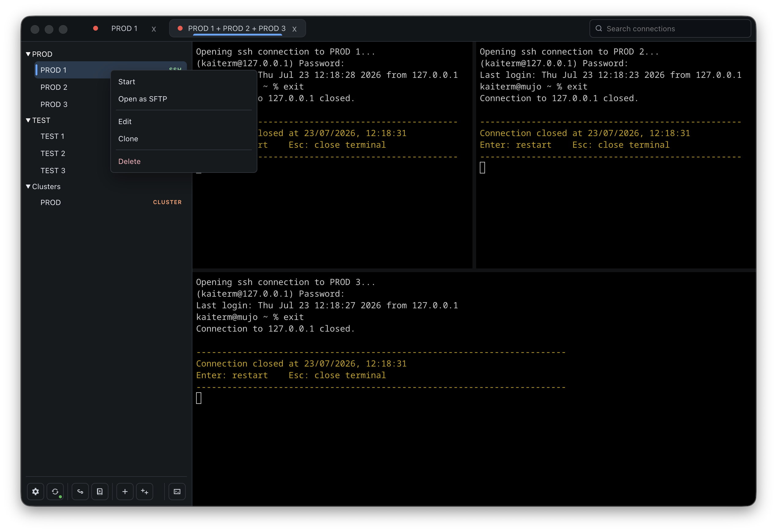Select Clone in the context menu

[x=184, y=139]
